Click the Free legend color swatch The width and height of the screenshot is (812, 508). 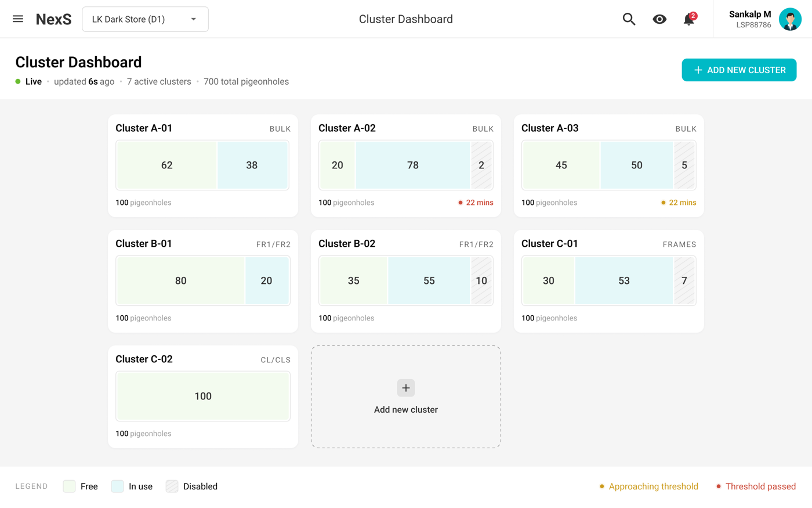pyautogui.click(x=69, y=487)
